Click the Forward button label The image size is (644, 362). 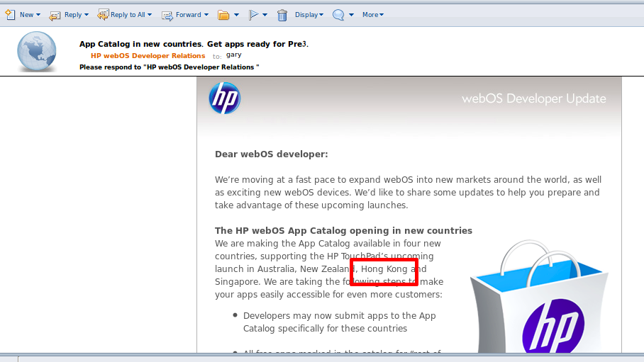(189, 15)
